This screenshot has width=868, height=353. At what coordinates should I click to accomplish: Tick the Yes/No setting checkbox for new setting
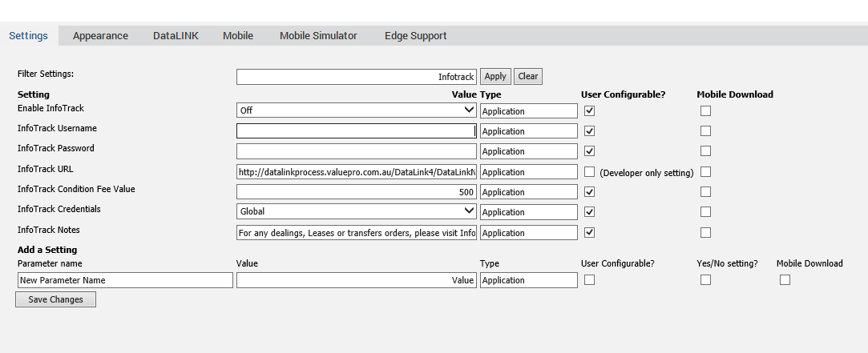705,280
